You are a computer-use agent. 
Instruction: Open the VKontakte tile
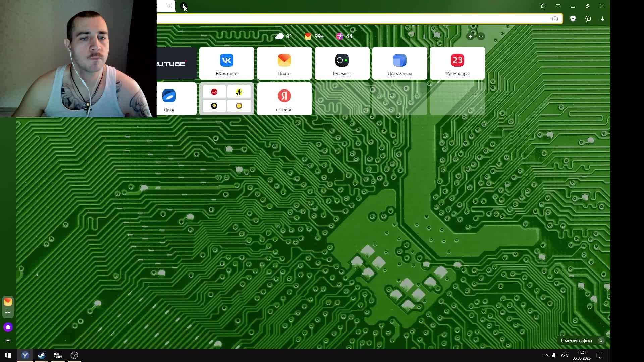(226, 63)
